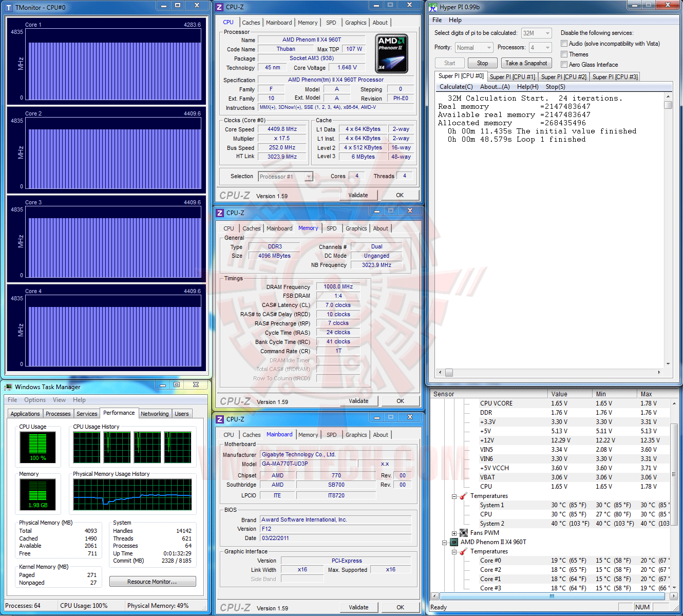Open the View menu in Task Manager
683x616 pixels.
[60, 400]
